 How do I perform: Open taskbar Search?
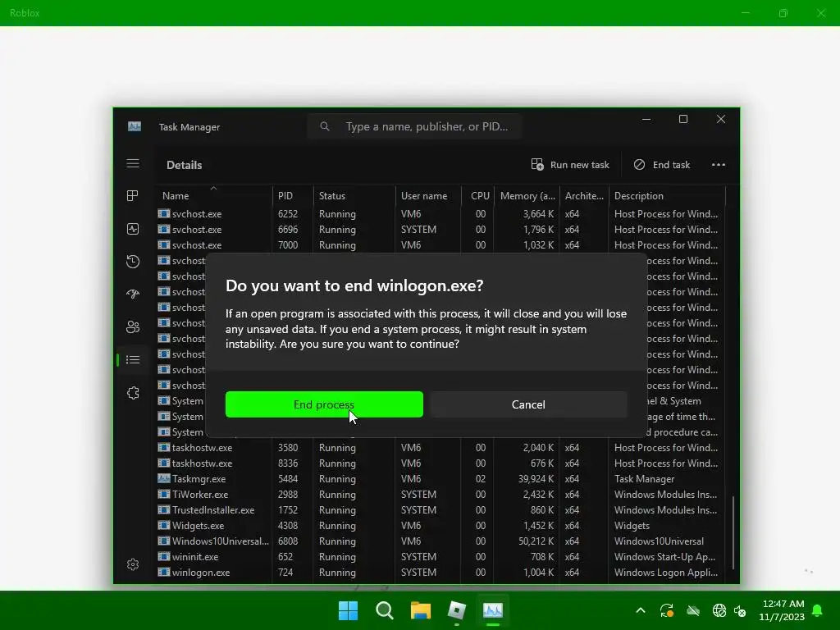(x=384, y=610)
